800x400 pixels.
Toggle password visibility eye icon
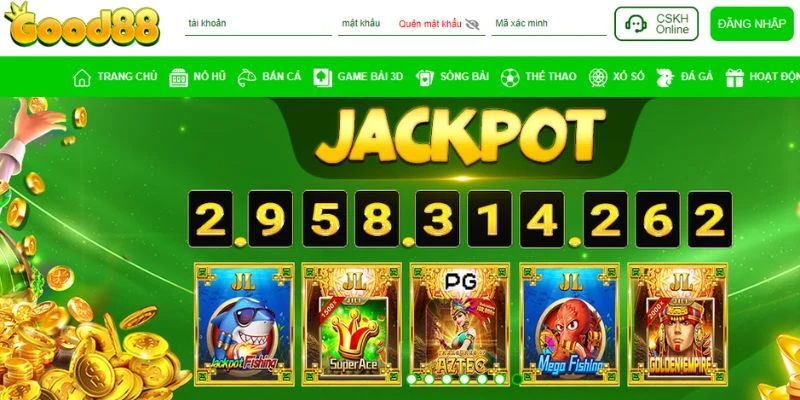click(472, 24)
